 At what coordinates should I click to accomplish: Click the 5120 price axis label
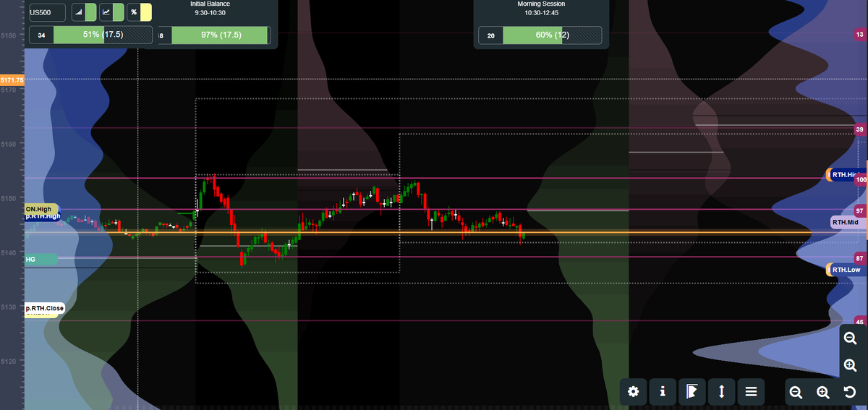pyautogui.click(x=9, y=360)
